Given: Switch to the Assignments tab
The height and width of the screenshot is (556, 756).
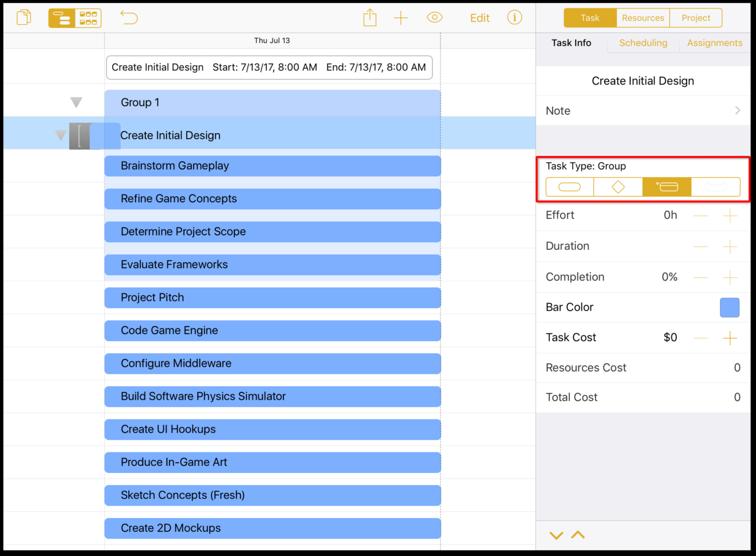Looking at the screenshot, I should click(714, 43).
